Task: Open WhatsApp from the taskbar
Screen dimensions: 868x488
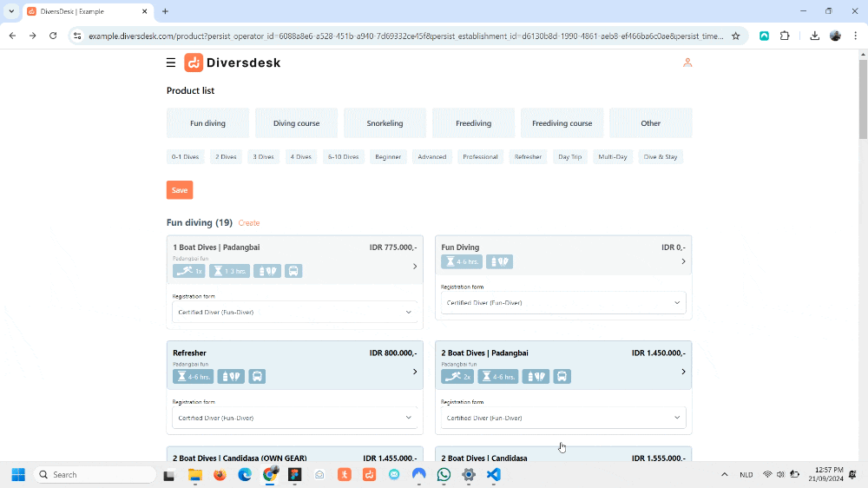Action: [x=444, y=475]
